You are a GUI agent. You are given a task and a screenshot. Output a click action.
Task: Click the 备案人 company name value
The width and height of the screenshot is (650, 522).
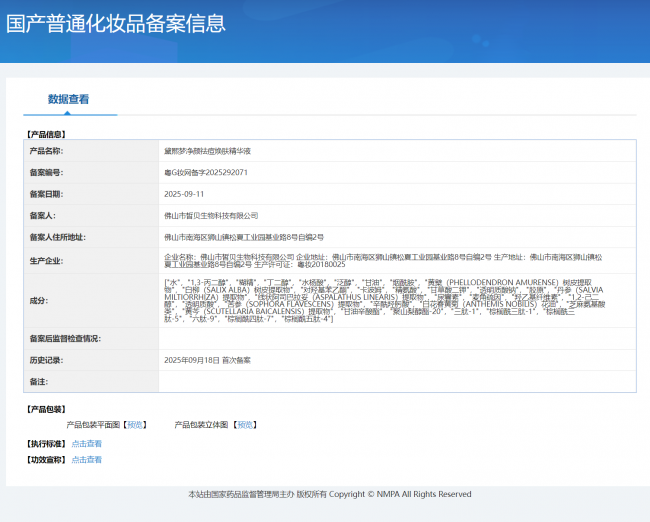click(211, 216)
